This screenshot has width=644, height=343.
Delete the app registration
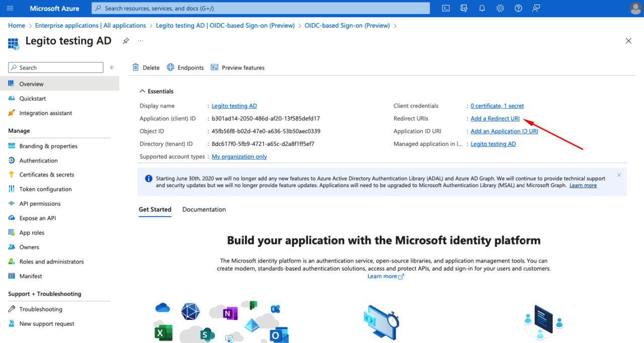coord(146,67)
